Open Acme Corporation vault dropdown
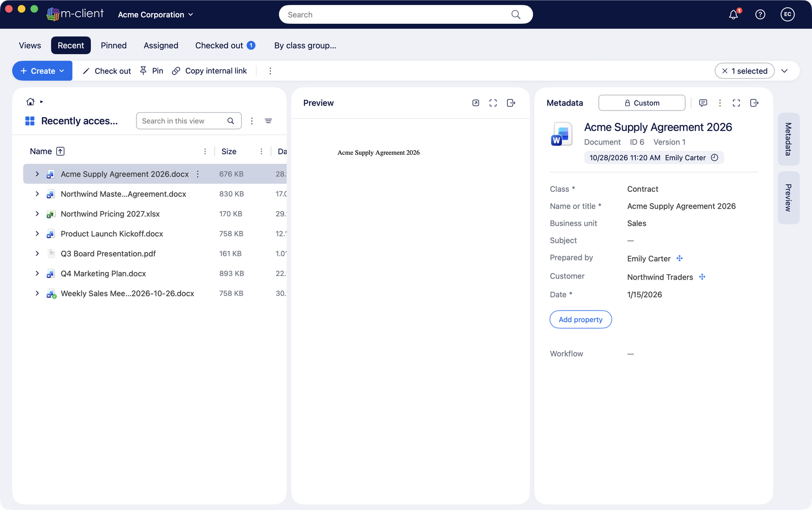Viewport: 812px width, 510px height. [x=155, y=15]
